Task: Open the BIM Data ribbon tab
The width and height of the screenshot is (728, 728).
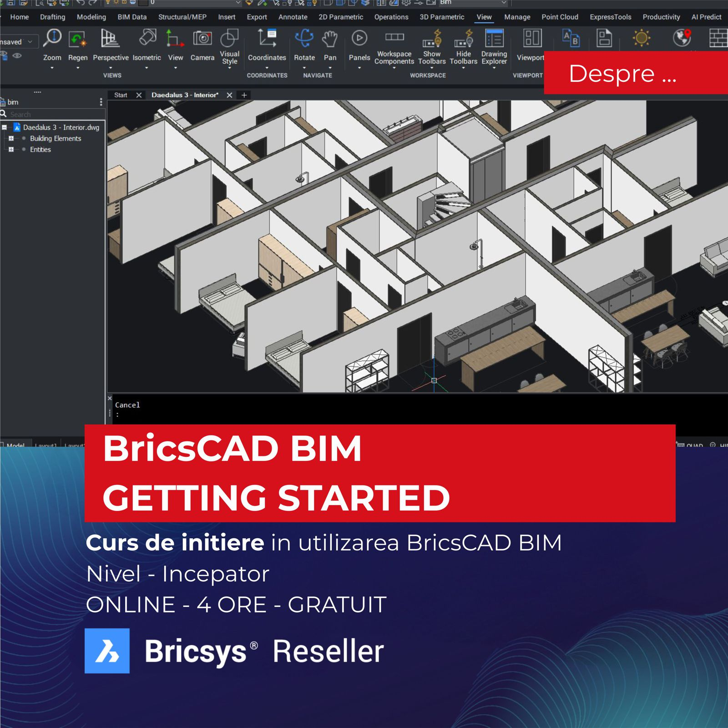Action: point(132,17)
